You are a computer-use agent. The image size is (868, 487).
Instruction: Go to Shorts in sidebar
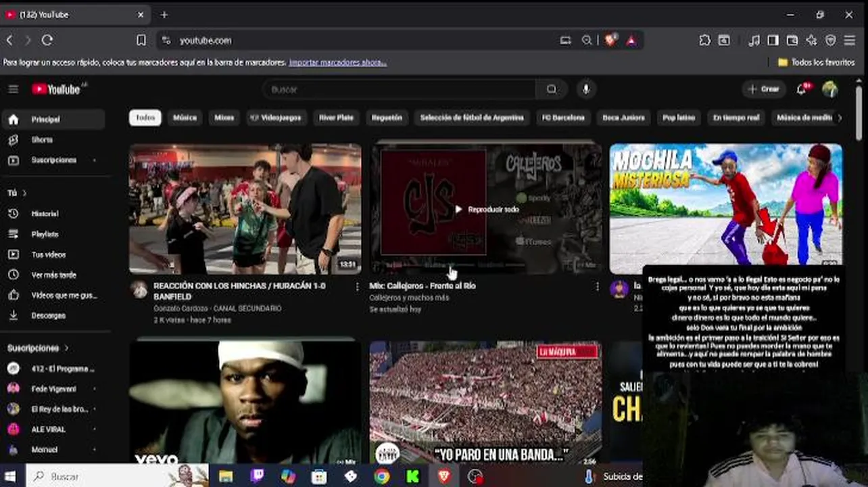53,140
